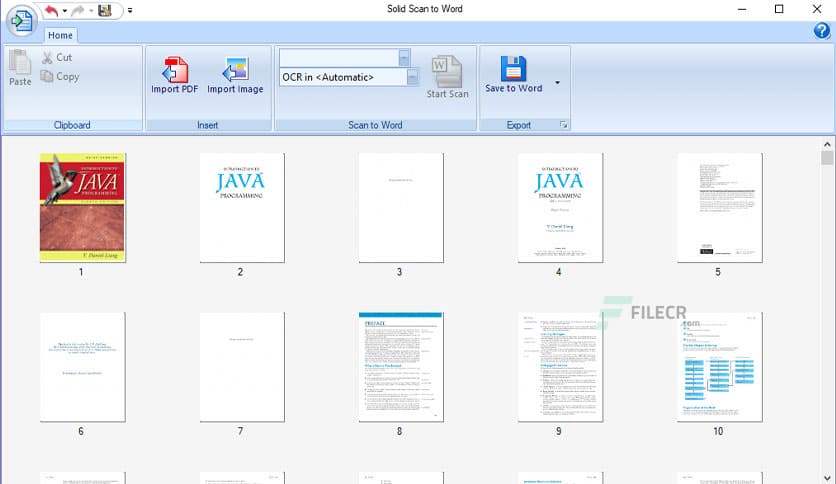Select page 6 dedication thumbnail

pos(83,367)
